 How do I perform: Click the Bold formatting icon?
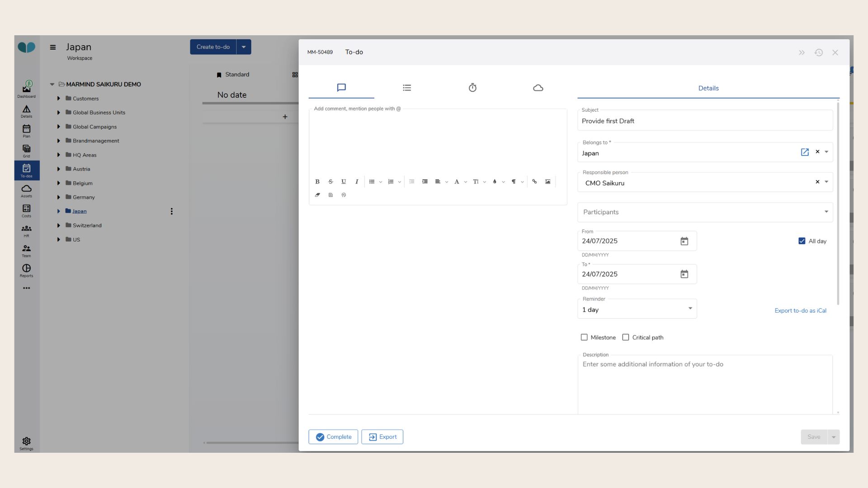tap(317, 182)
